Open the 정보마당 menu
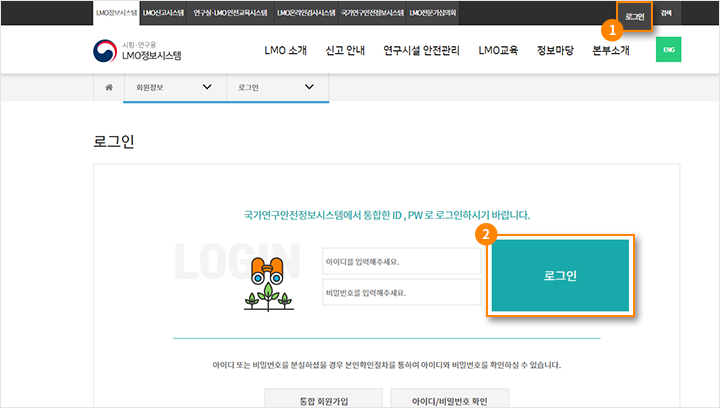 tap(556, 50)
